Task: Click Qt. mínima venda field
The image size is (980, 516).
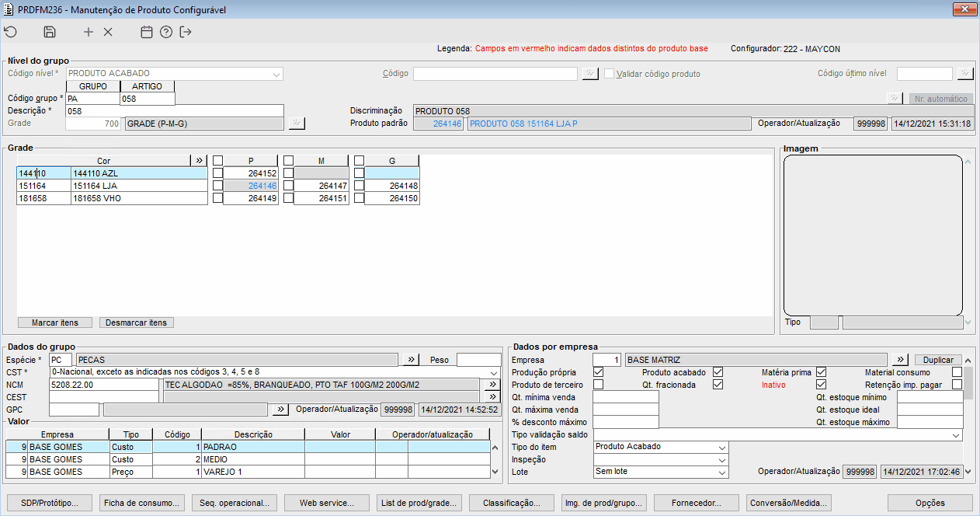Action: click(625, 397)
